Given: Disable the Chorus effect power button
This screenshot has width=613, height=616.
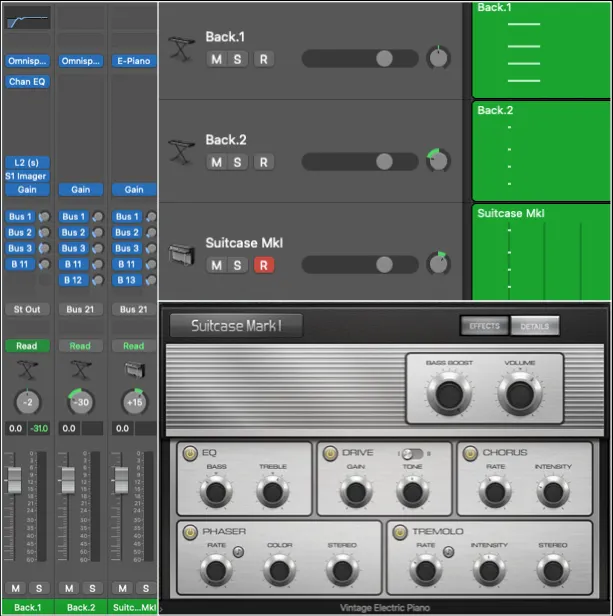Looking at the screenshot, I should point(469,453).
